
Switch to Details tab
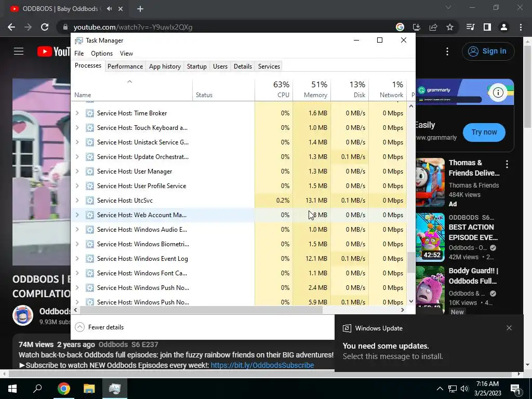[243, 66]
